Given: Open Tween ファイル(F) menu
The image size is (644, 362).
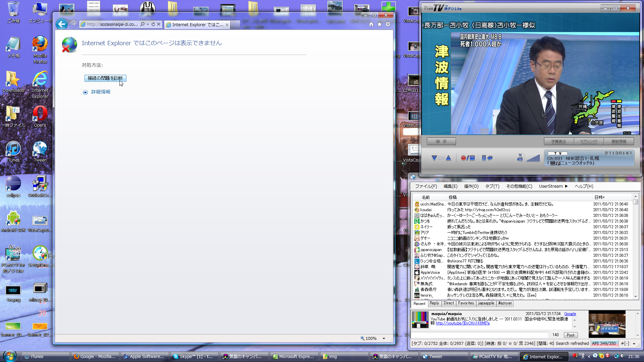Looking at the screenshot, I should point(426,186).
